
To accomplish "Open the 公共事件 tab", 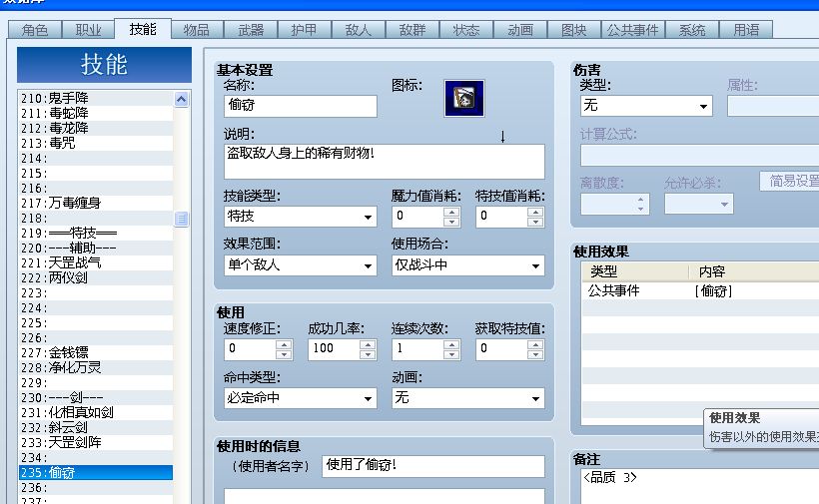I will point(632,30).
